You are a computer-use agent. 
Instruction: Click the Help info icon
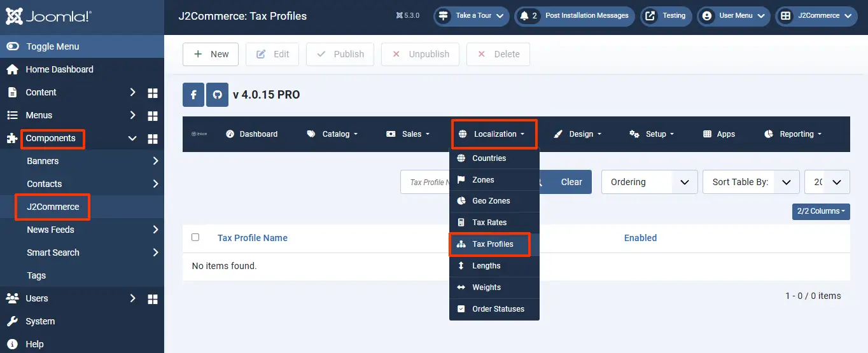pyautogui.click(x=12, y=344)
